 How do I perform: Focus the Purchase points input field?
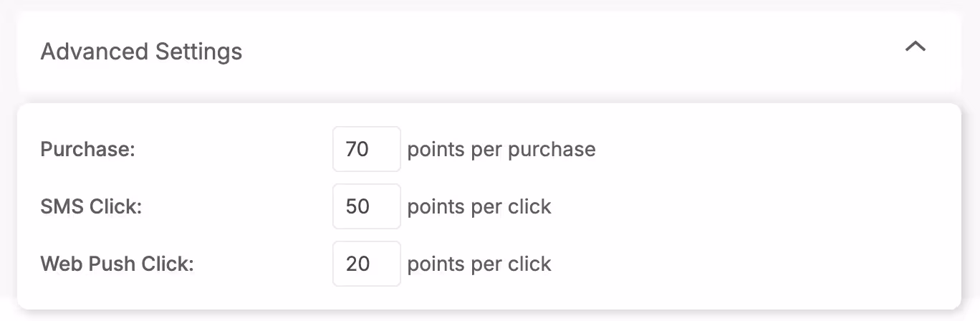(x=366, y=149)
